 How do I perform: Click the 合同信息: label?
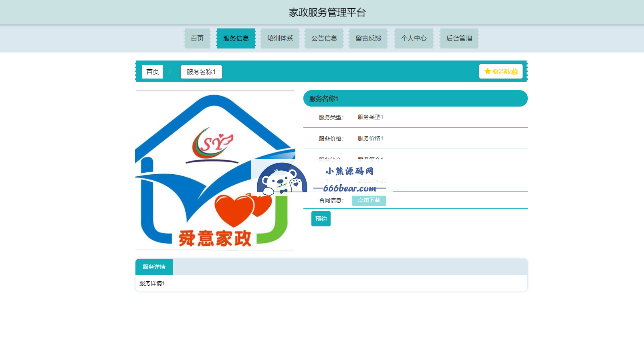point(331,200)
